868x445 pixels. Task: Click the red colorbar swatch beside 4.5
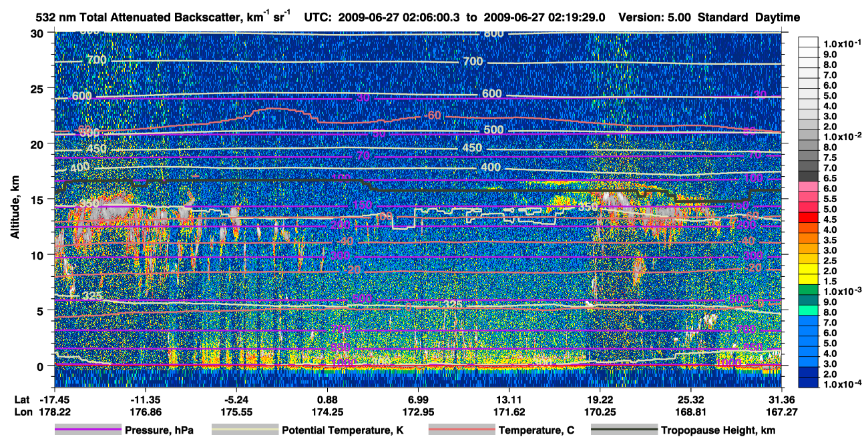808,217
